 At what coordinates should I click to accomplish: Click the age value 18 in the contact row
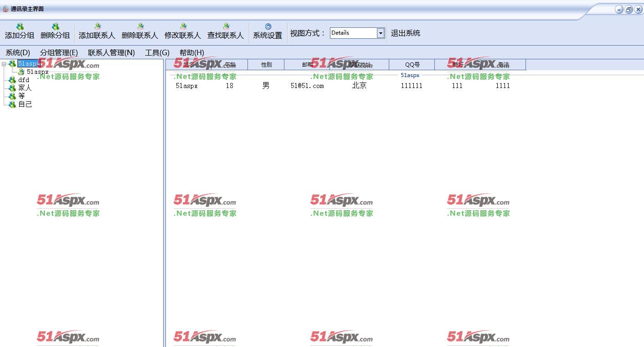230,86
